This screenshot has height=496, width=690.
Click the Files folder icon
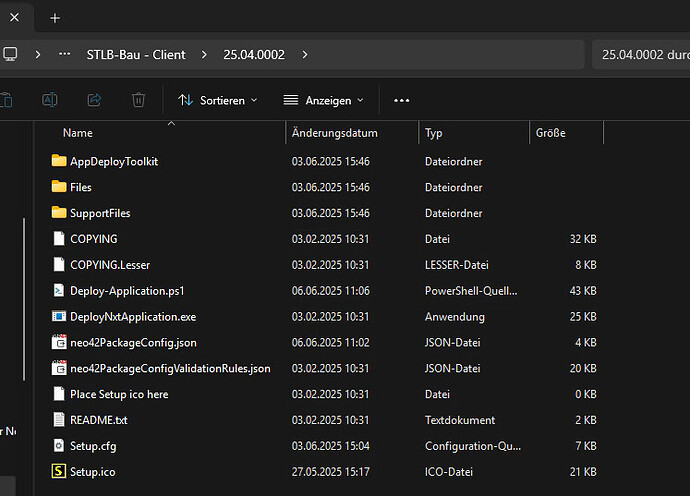click(x=59, y=187)
